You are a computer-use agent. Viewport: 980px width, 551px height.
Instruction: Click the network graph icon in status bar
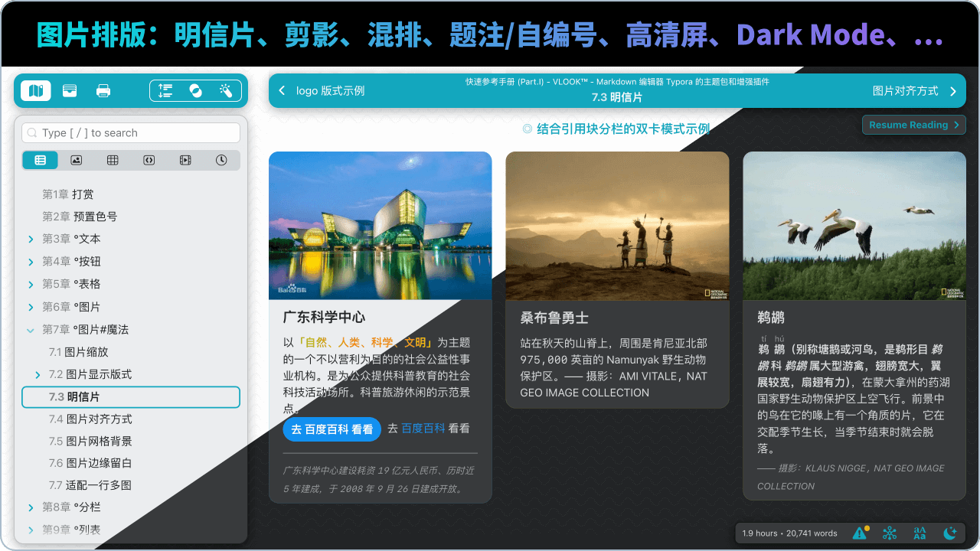click(x=890, y=533)
